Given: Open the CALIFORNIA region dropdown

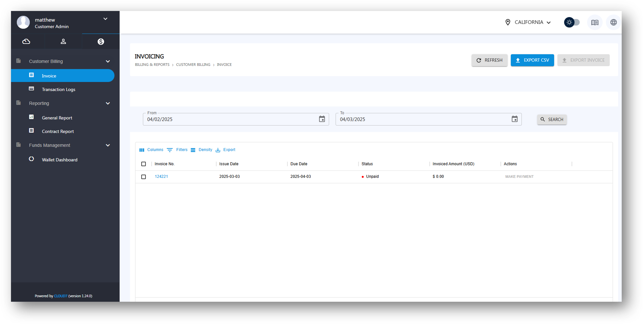Looking at the screenshot, I should click(529, 22).
